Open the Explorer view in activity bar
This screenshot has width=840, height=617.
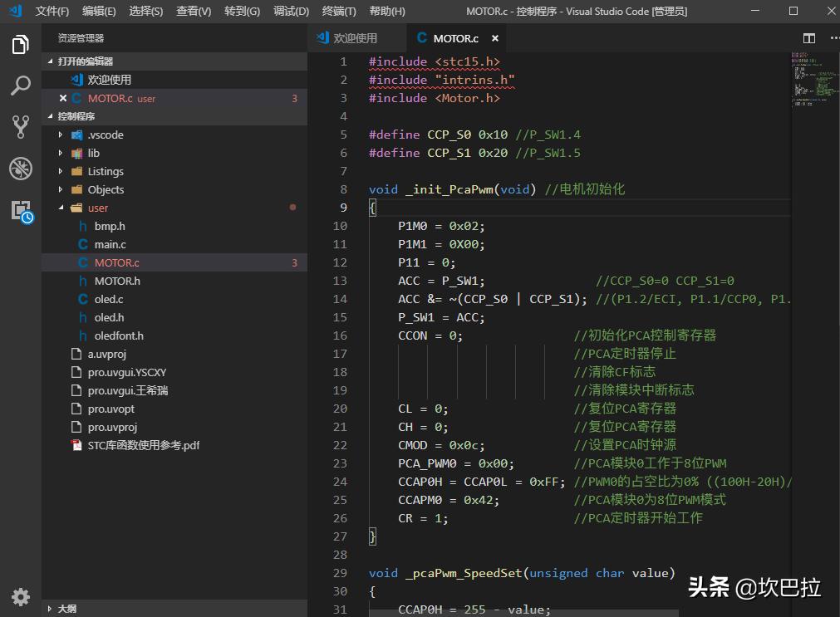pos(21,45)
